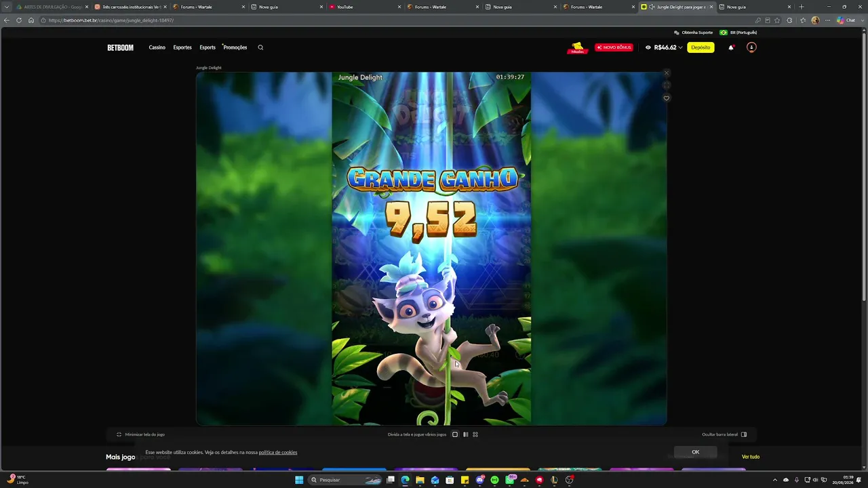
Task: Accept cookies with the OK button
Action: coord(695,452)
